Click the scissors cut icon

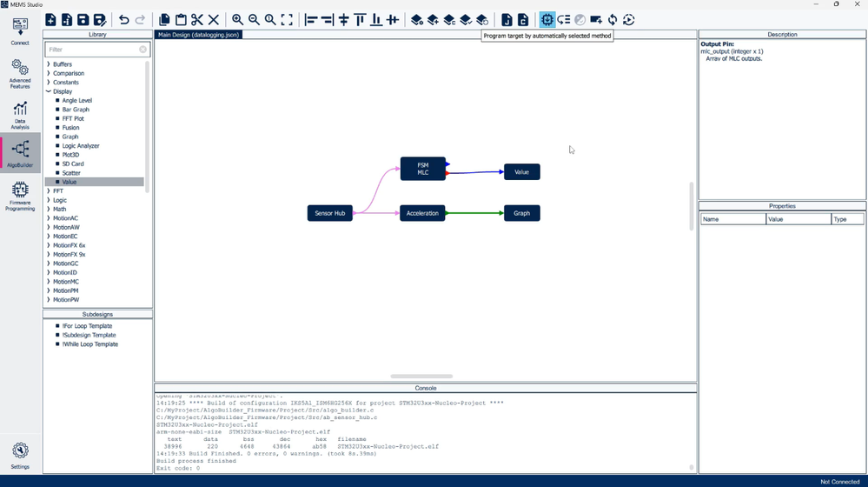click(197, 20)
